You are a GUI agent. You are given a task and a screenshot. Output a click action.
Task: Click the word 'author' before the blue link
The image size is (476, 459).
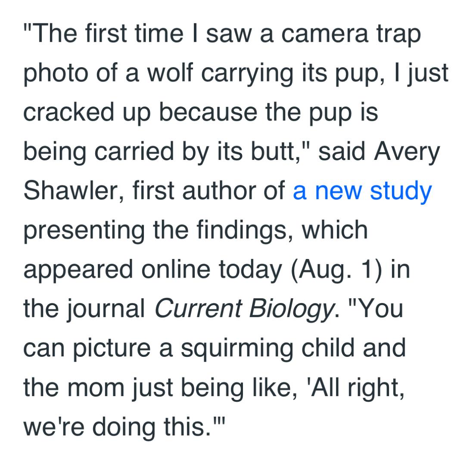(218, 191)
